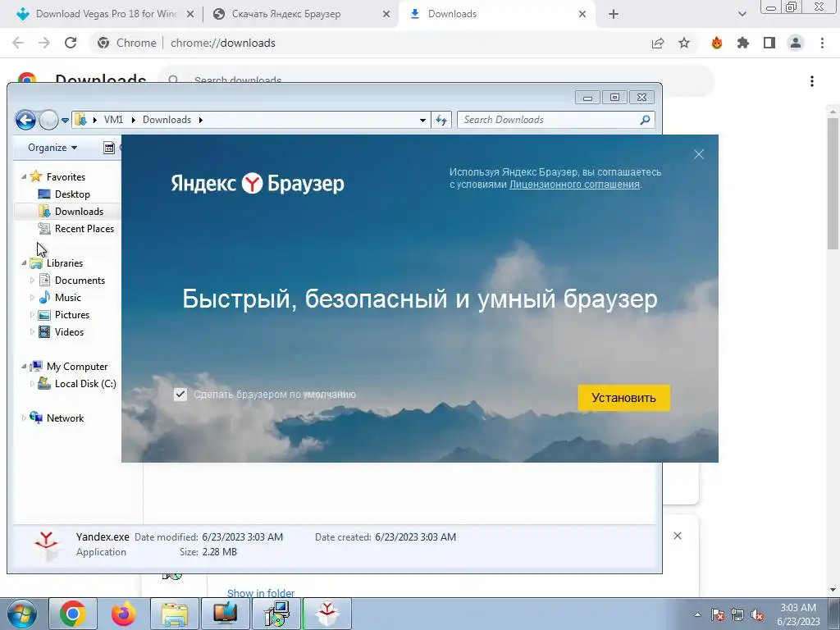Open a new Chrome tab
Viewport: 840px width, 630px height.
[614, 15]
